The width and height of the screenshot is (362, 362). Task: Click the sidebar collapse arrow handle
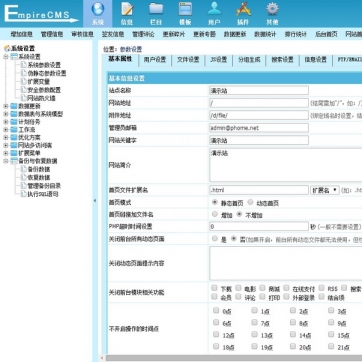(95, 201)
